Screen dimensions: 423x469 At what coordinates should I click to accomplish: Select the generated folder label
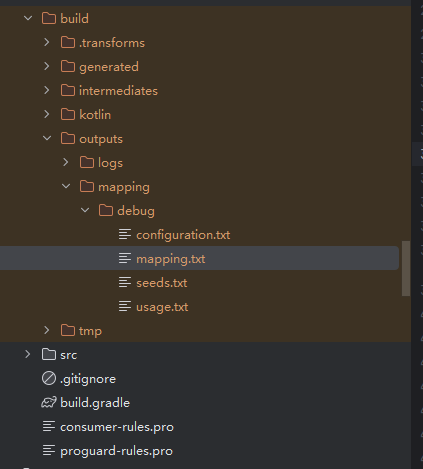[109, 67]
